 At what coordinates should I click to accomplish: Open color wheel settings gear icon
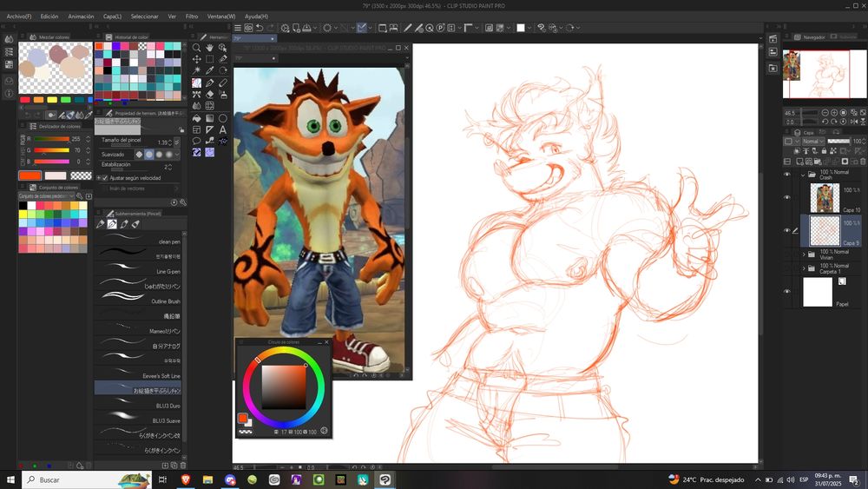[325, 431]
